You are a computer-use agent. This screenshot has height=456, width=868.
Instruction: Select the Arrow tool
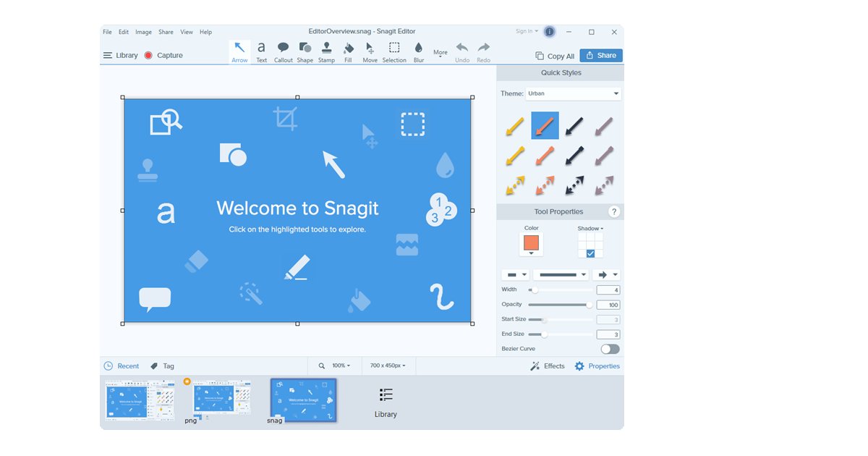click(239, 52)
